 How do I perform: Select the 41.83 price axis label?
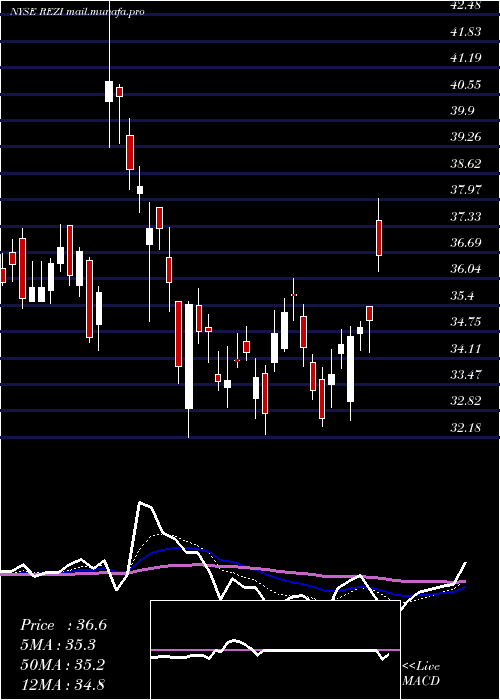[x=466, y=31]
